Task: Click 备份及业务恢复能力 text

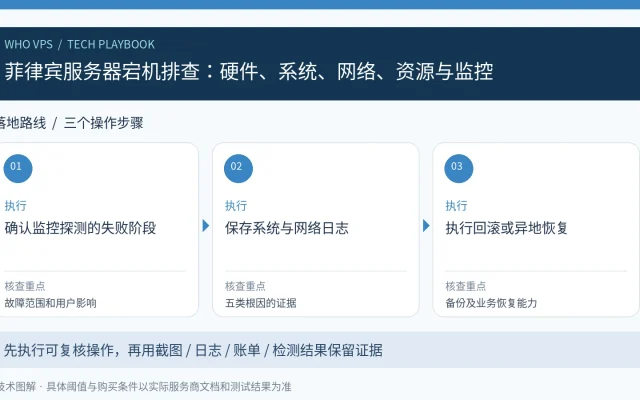Action: 491,303
